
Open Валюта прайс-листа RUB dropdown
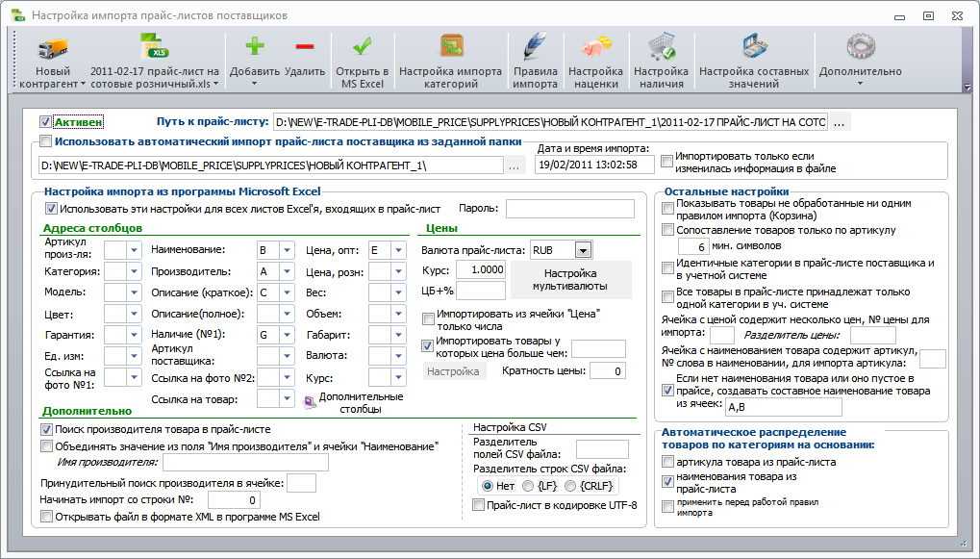point(583,250)
